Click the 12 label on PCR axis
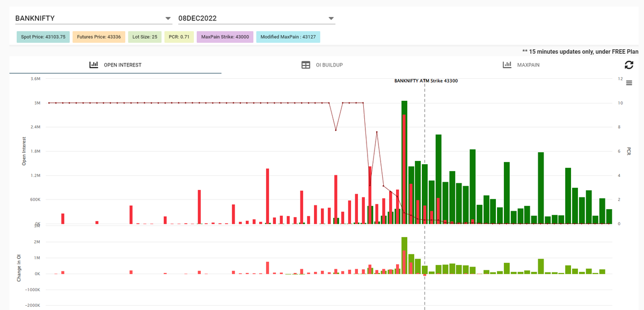Screen dimensions: 644x310 [x=620, y=79]
